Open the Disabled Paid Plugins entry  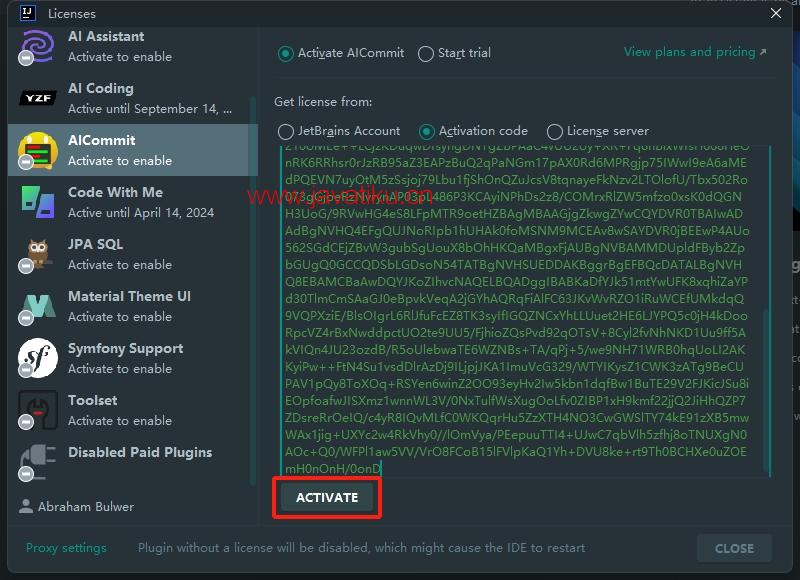(133, 463)
